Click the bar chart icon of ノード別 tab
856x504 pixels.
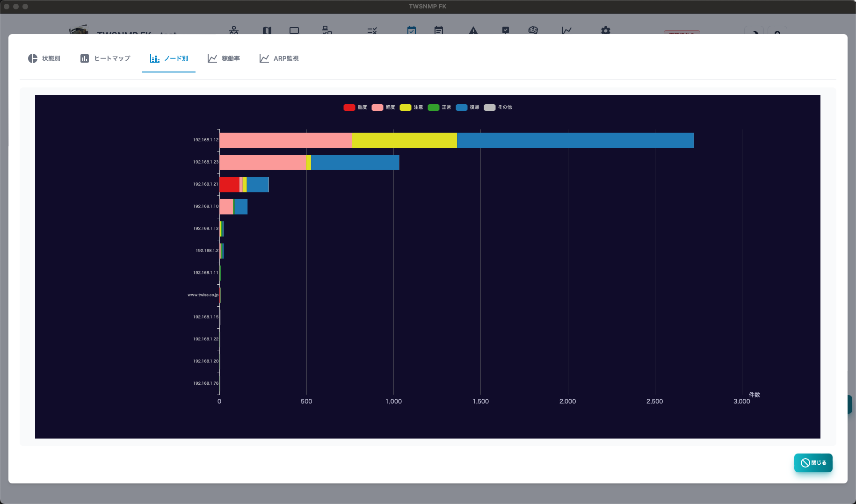(x=155, y=58)
